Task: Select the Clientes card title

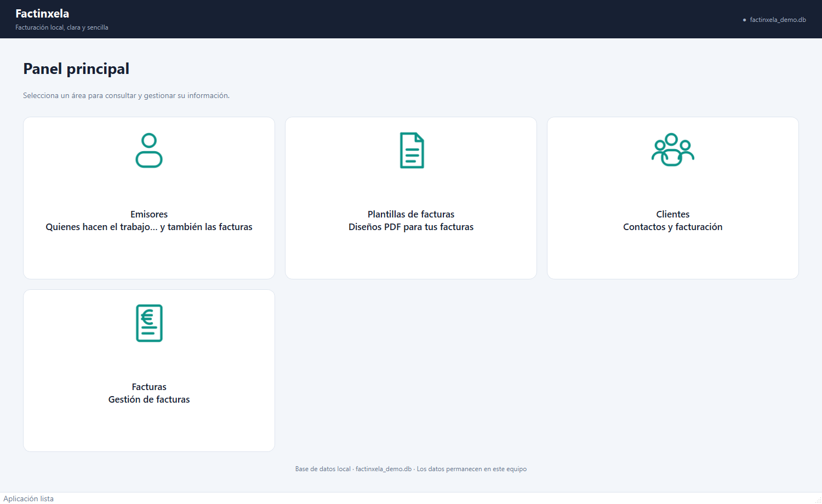Action: pyautogui.click(x=673, y=214)
